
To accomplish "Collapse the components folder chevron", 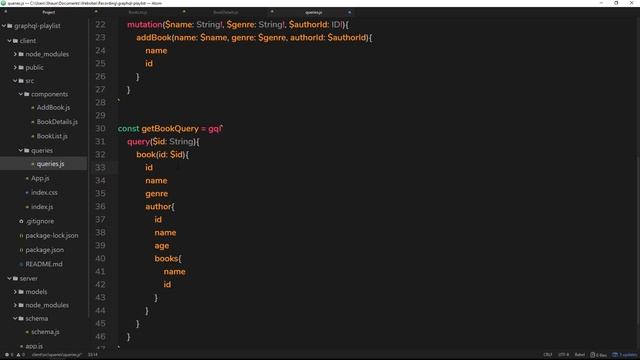I will click(21, 94).
